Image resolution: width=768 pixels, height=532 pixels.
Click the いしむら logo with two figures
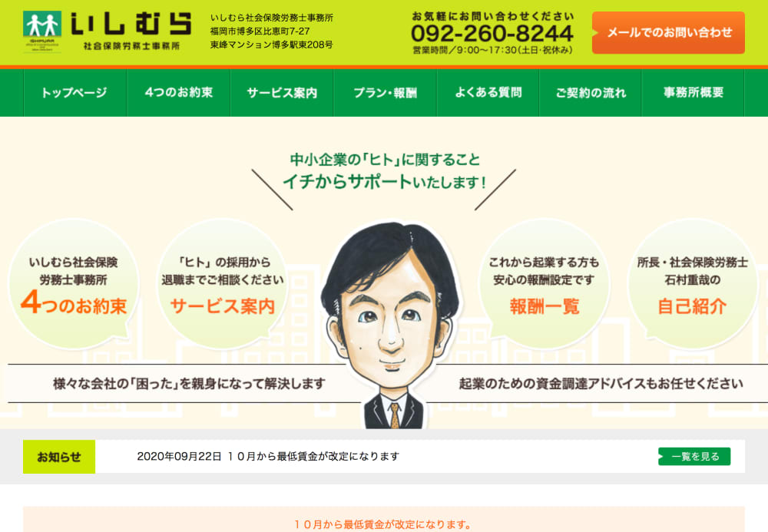click(107, 31)
